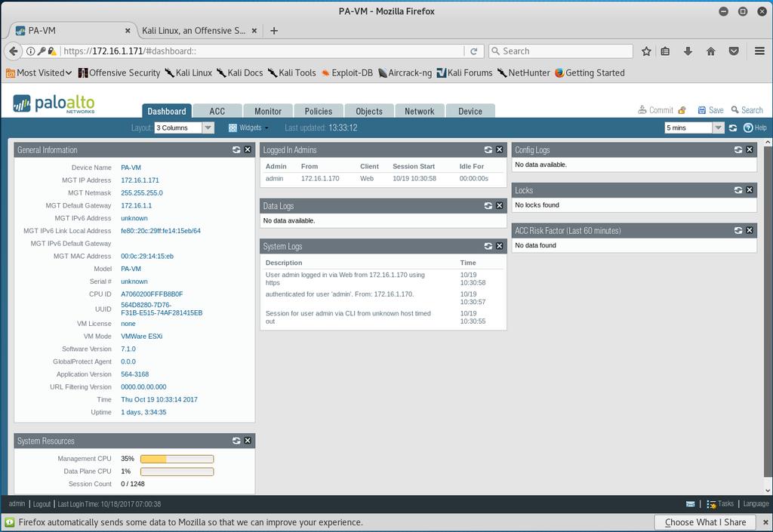The height and width of the screenshot is (532, 773).
Task: Close the General Information widget
Action: (x=248, y=149)
